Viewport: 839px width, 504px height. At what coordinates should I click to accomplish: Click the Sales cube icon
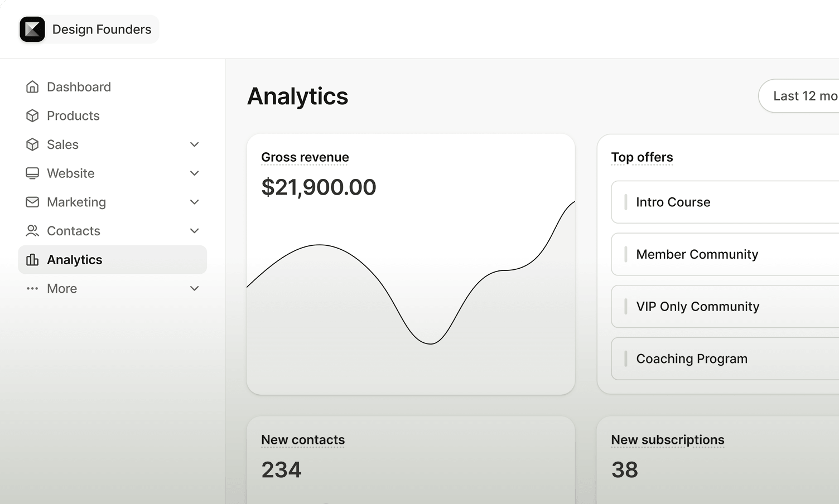coord(32,144)
